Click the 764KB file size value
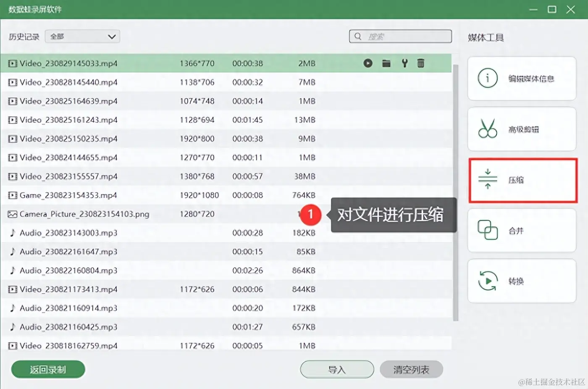 point(304,195)
